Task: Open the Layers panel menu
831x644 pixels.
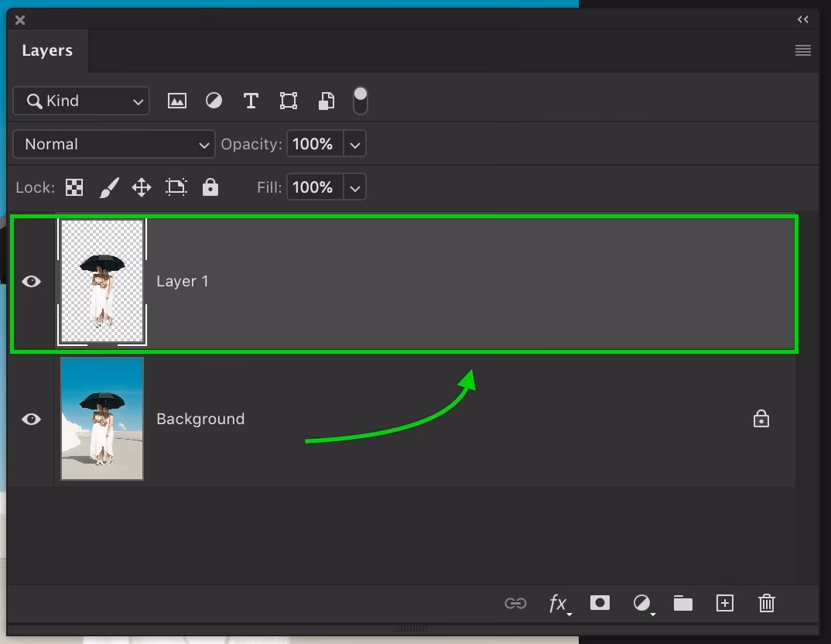Action: [x=802, y=50]
